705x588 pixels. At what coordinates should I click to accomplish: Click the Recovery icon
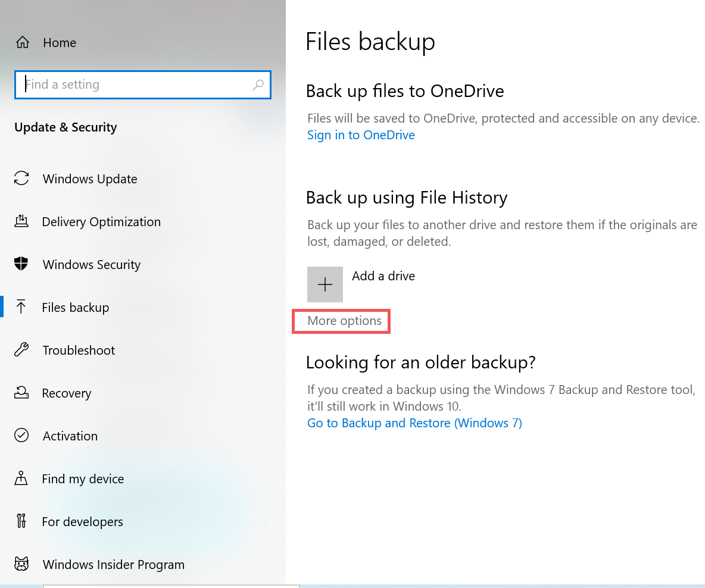(21, 392)
